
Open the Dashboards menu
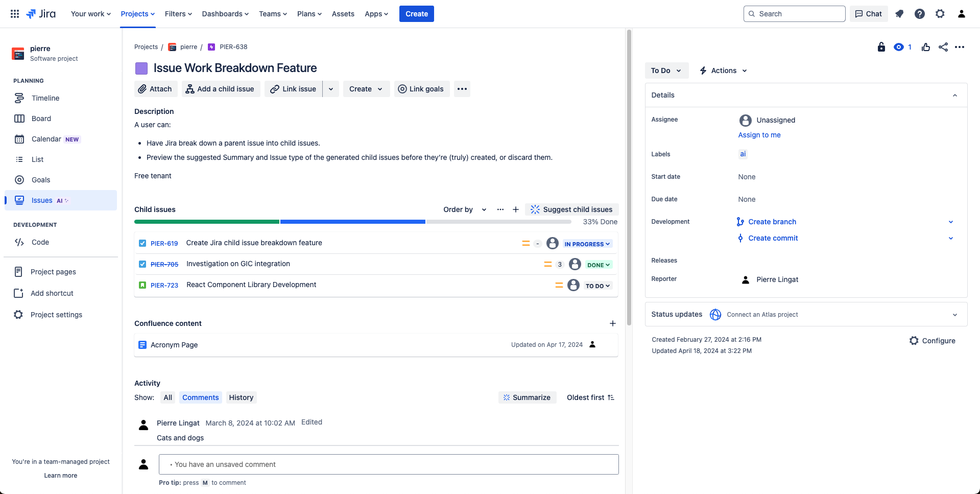click(x=225, y=14)
